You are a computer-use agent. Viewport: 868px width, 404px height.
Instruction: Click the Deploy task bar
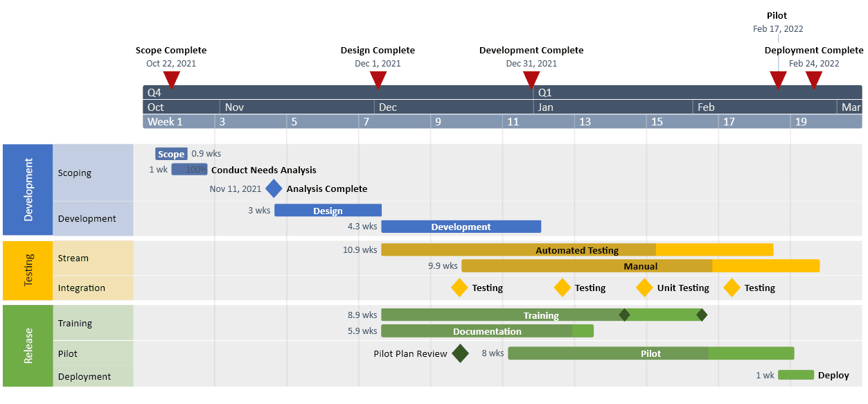click(x=797, y=375)
